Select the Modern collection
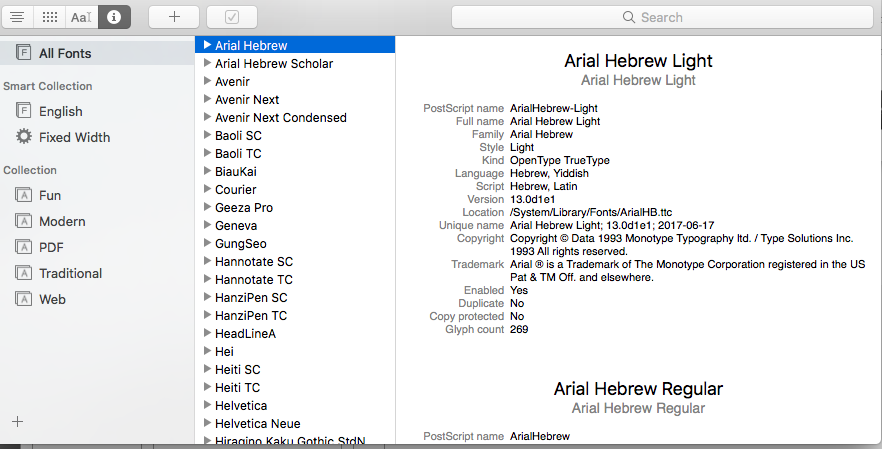The image size is (882, 449). (x=97, y=221)
